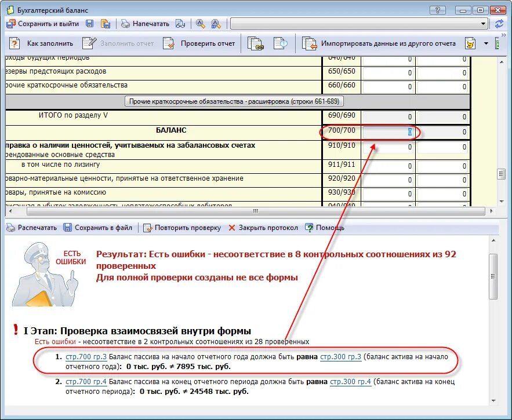Click the horizontal scrollbar right arrow
The image size is (512, 420).
click(x=492, y=211)
